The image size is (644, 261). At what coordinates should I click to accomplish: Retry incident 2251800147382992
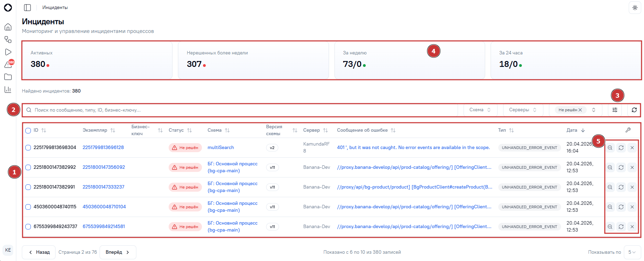(621, 167)
